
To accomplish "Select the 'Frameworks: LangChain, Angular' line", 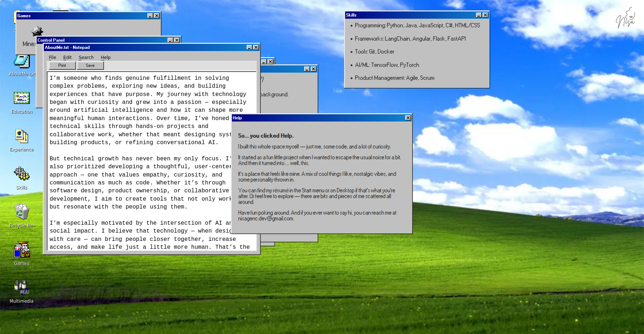I will click(x=410, y=39).
